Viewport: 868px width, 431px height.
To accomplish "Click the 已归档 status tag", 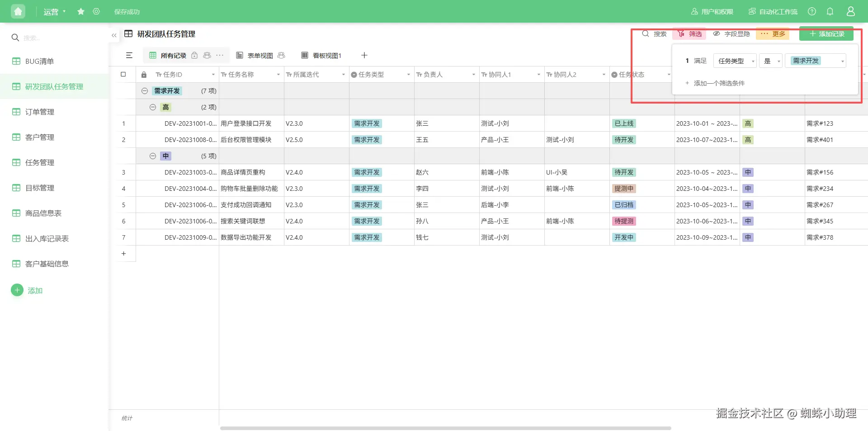I will click(624, 205).
